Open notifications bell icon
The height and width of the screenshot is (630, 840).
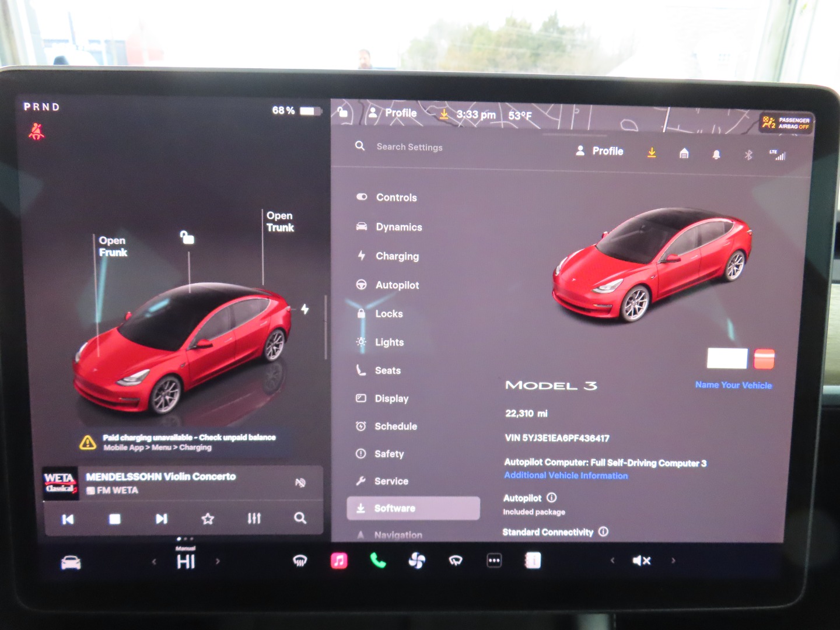[x=716, y=154]
